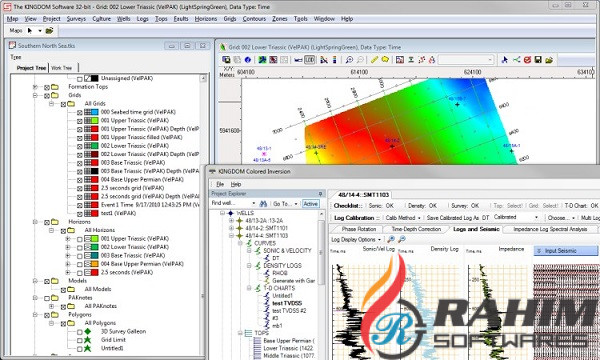Switch to the Phase Rotation tab
The image size is (600, 360).
(x=359, y=229)
